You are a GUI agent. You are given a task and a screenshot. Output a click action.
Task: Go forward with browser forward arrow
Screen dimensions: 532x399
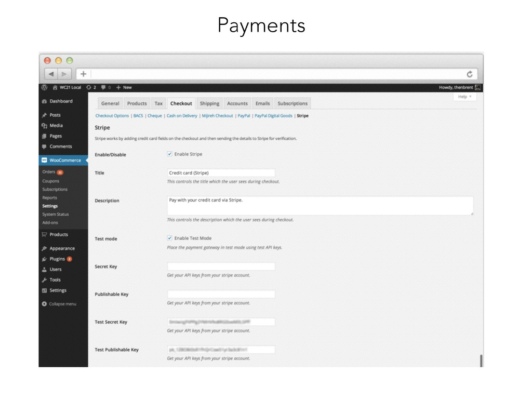[x=64, y=74]
